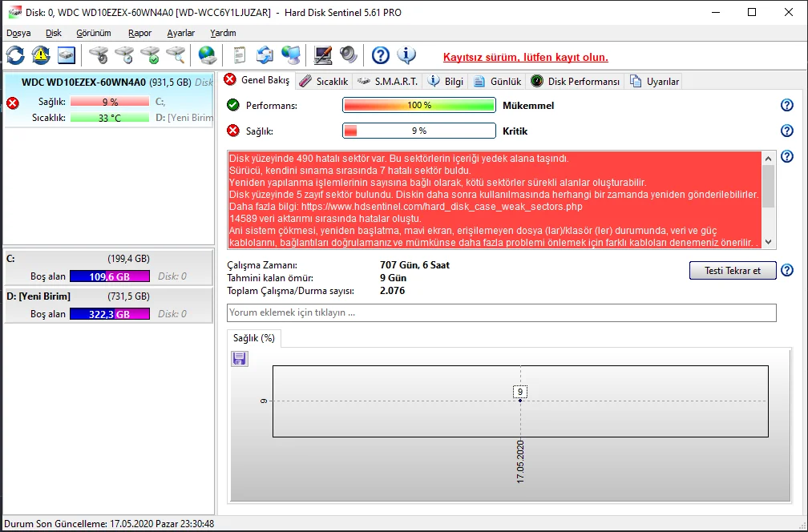
Task: Click the Durum Son Güncelleme status bar text
Action: click(x=109, y=524)
